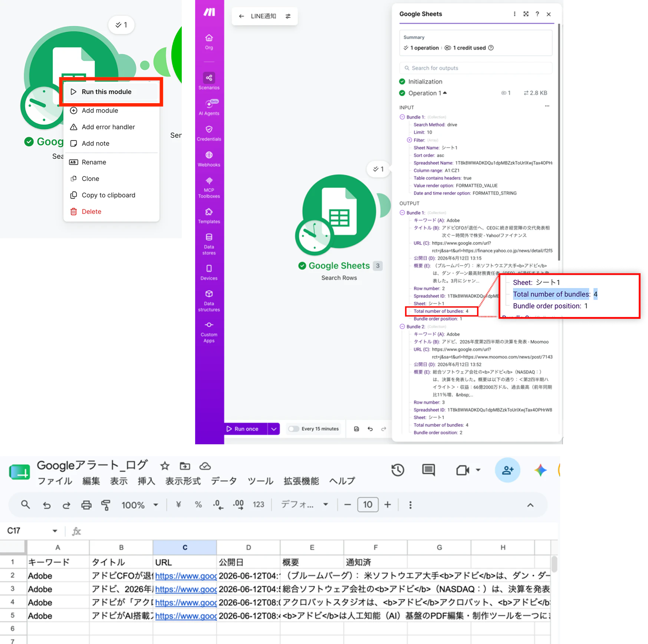Click the save scenario icon in bottom toolbar

356,429
